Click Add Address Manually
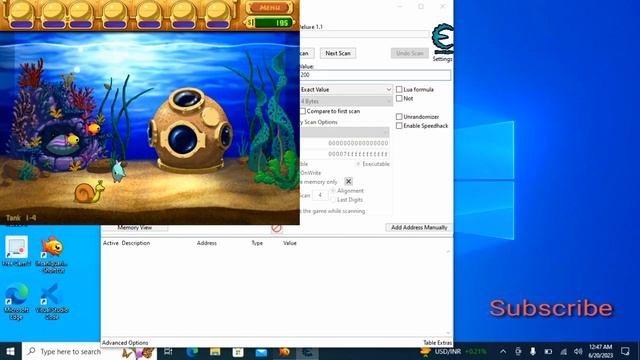The width and height of the screenshot is (640, 360). pyautogui.click(x=419, y=227)
